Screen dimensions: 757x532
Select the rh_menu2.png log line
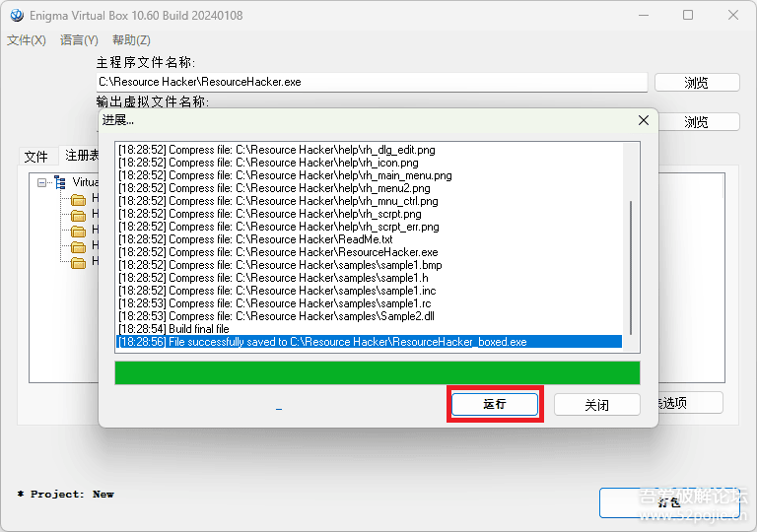tap(370, 188)
